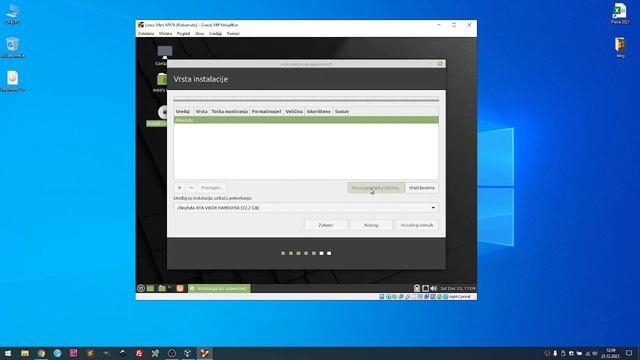Open Pogled menu in VirtualBox
Image resolution: width=640 pixels, height=360 pixels.
(183, 33)
